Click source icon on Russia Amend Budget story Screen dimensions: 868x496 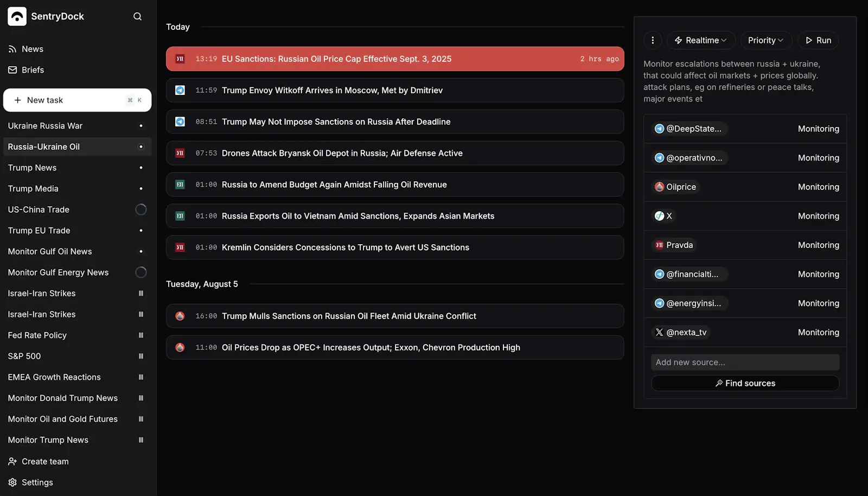tap(180, 185)
